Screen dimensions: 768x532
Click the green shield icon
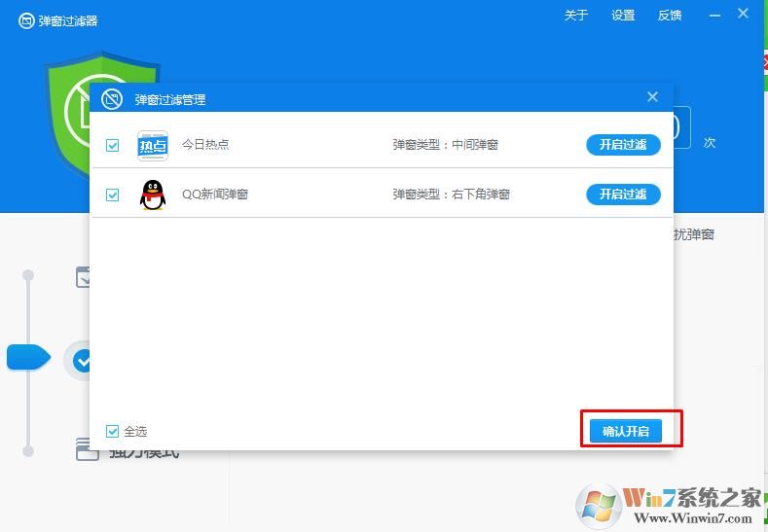(x=68, y=115)
